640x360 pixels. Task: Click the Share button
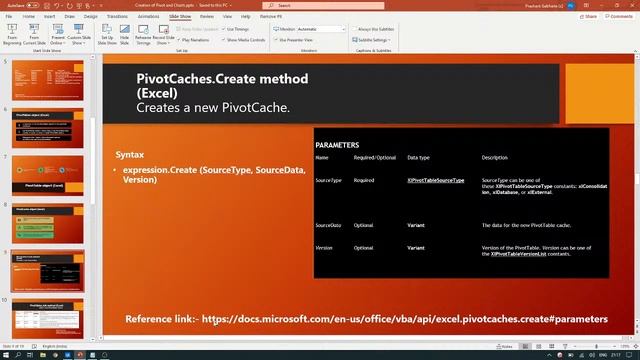pyautogui.click(x=588, y=17)
